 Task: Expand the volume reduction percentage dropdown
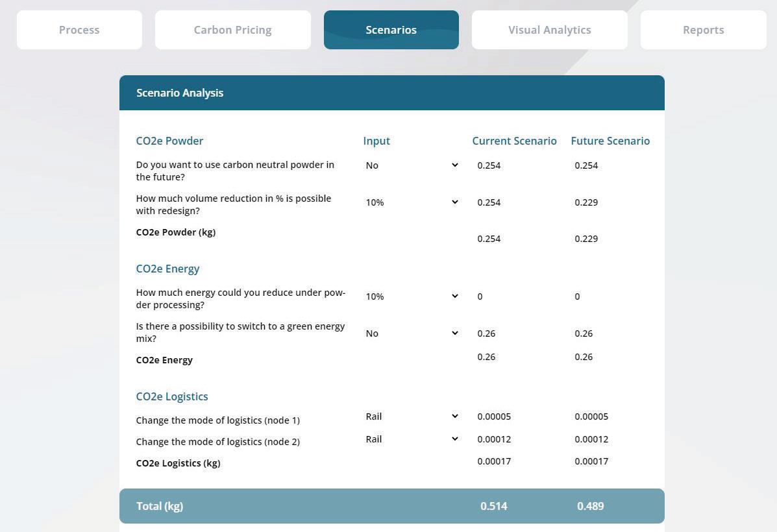click(411, 202)
